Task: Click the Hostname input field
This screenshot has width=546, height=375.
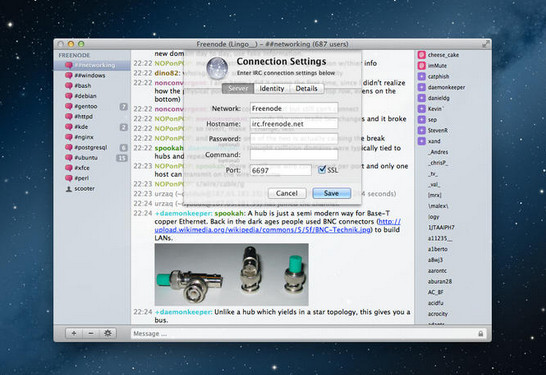Action: (x=294, y=124)
